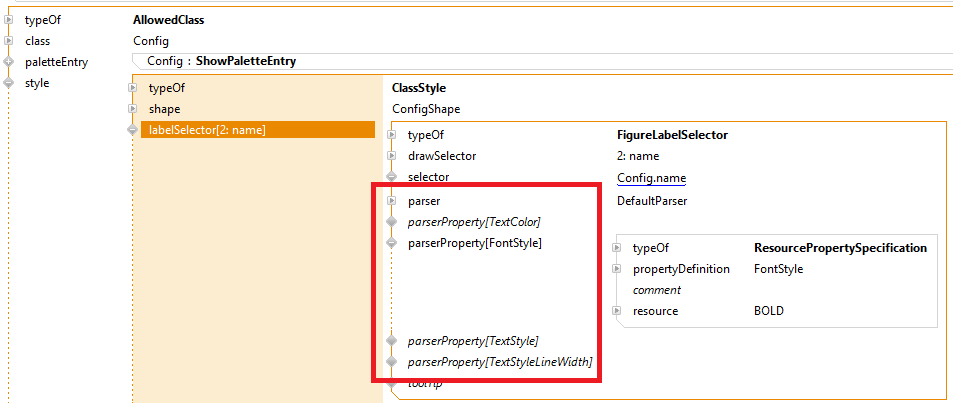This screenshot has width=953, height=403.
Task: Expand the parserProperty[TextStyle] diamond marker
Action: point(392,341)
